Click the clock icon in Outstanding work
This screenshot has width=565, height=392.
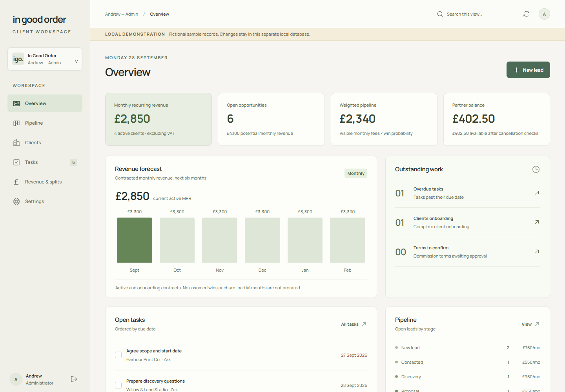536,169
